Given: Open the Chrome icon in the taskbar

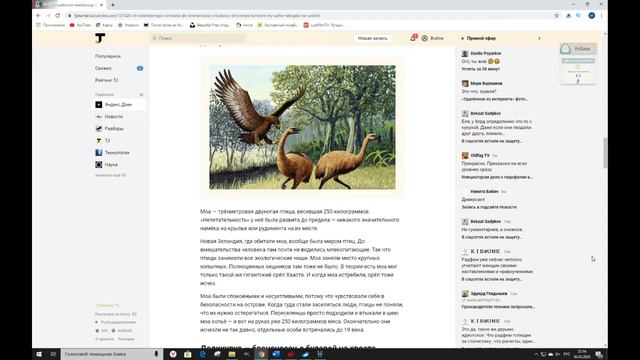Looking at the screenshot, I should 261,354.
